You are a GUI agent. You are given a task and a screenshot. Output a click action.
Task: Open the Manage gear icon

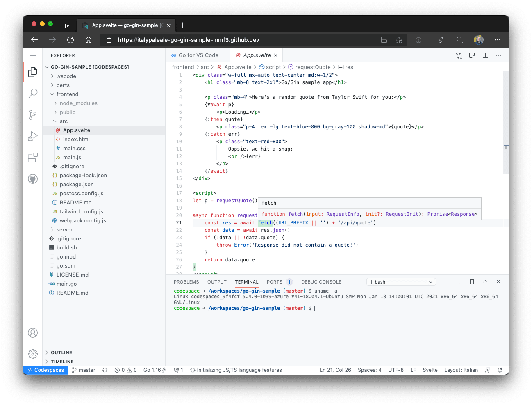[x=33, y=354]
